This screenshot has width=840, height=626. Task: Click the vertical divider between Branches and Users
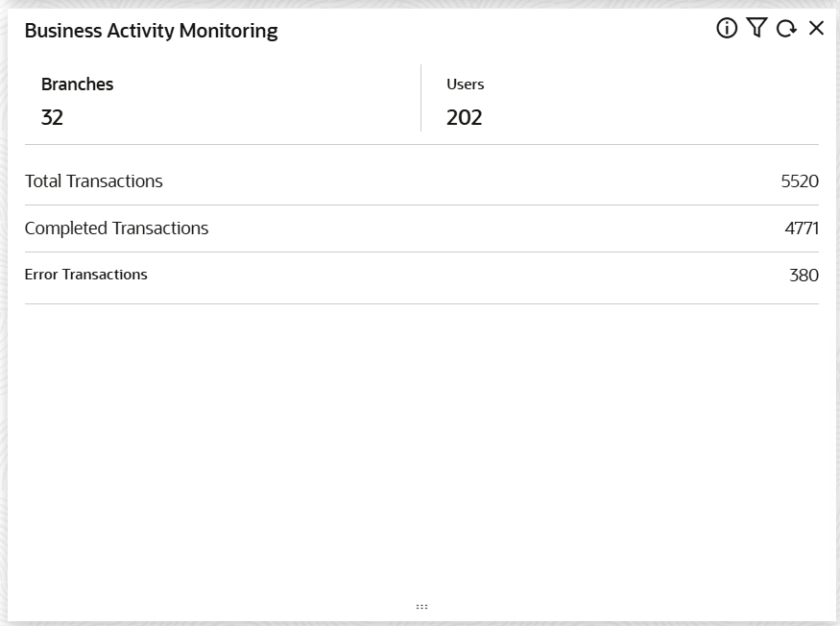420,98
